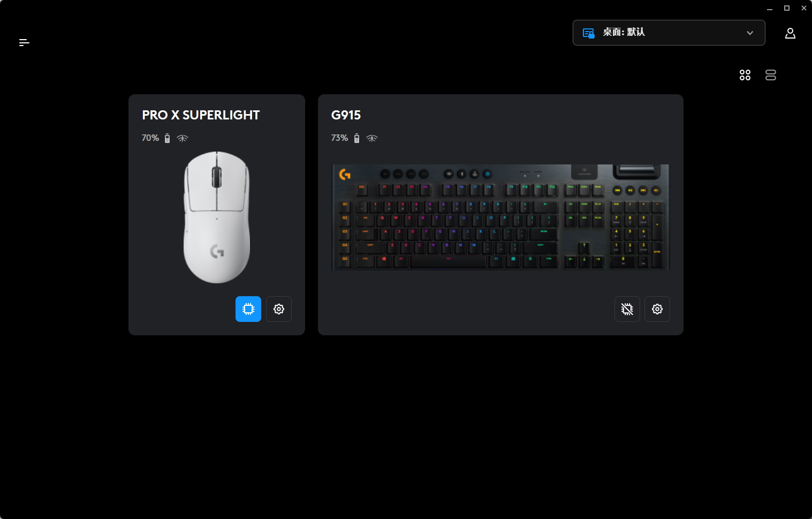Viewport: 812px width, 519px height.
Task: Expand the 桌面: 默认 profile dropdown
Action: point(669,33)
